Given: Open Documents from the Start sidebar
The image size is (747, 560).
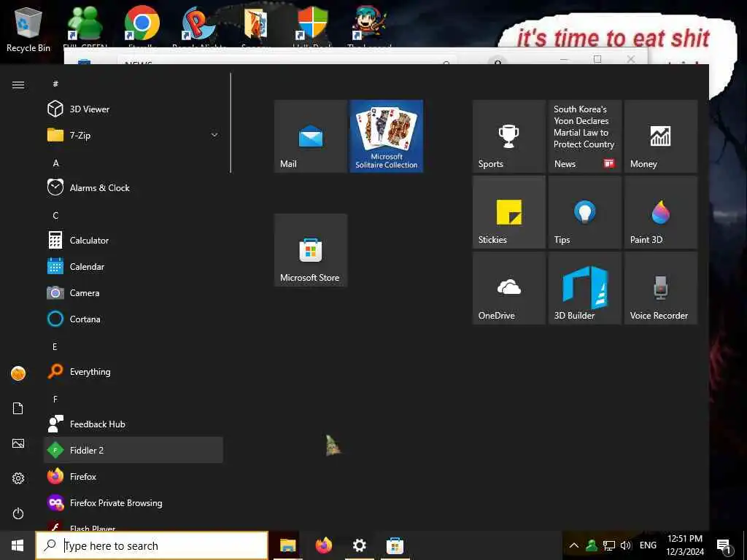Looking at the screenshot, I should pos(18,408).
